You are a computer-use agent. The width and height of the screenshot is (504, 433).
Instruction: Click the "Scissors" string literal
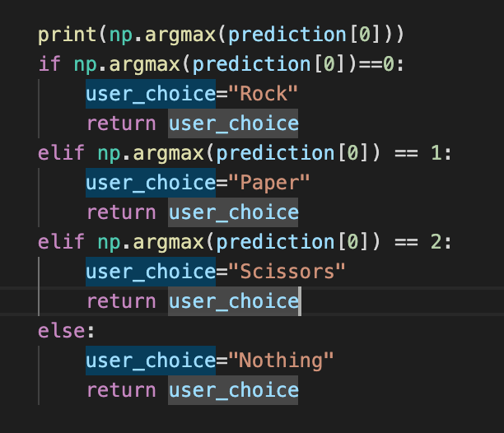(x=287, y=272)
